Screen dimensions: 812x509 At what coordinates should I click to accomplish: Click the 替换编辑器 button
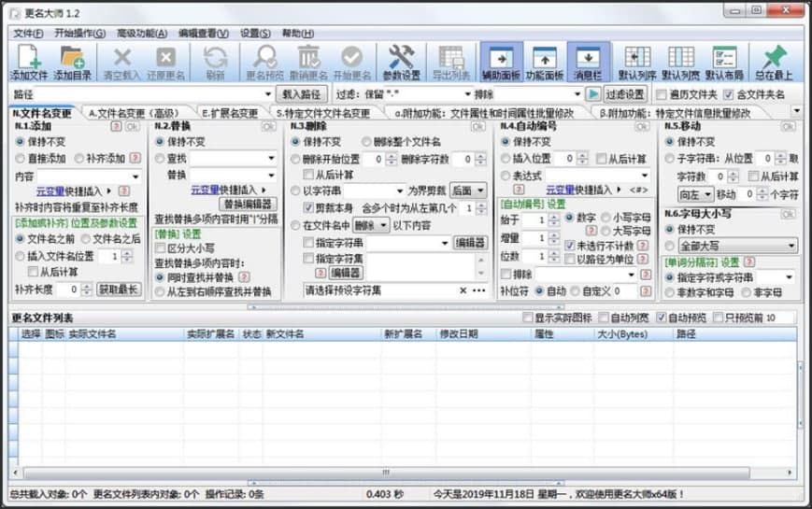(x=248, y=204)
